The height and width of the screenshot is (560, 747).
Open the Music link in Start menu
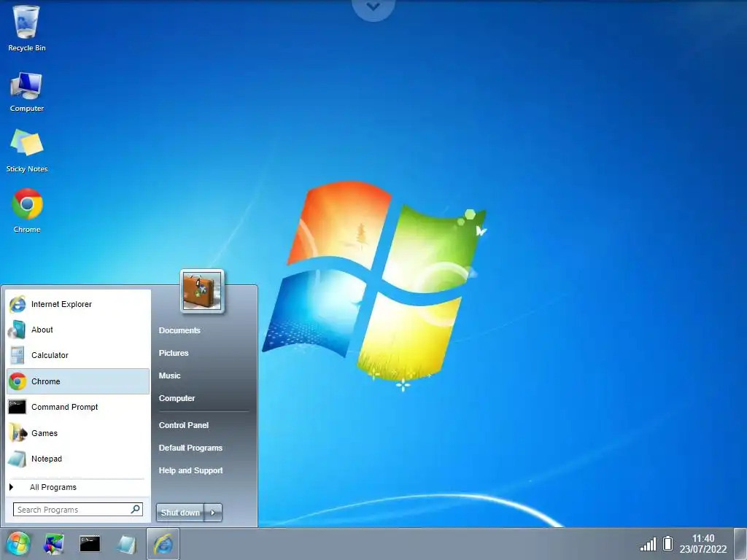[169, 376]
